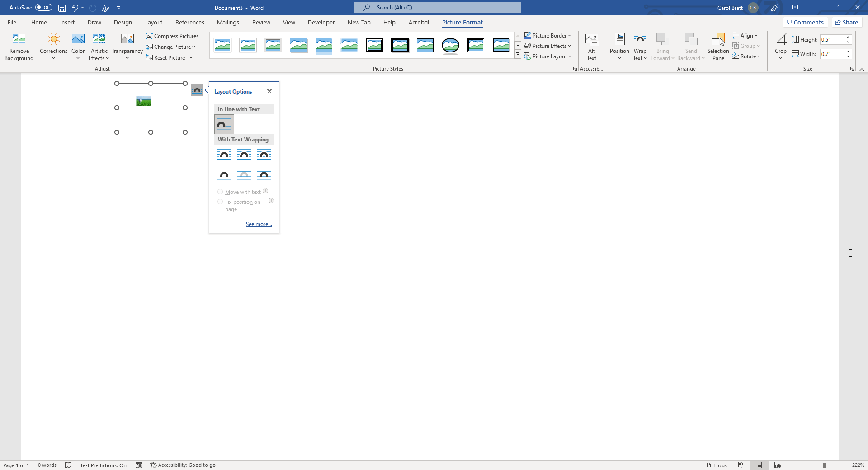Image resolution: width=868 pixels, height=470 pixels.
Task: Collapse the ribbon with the chevron
Action: point(862,69)
